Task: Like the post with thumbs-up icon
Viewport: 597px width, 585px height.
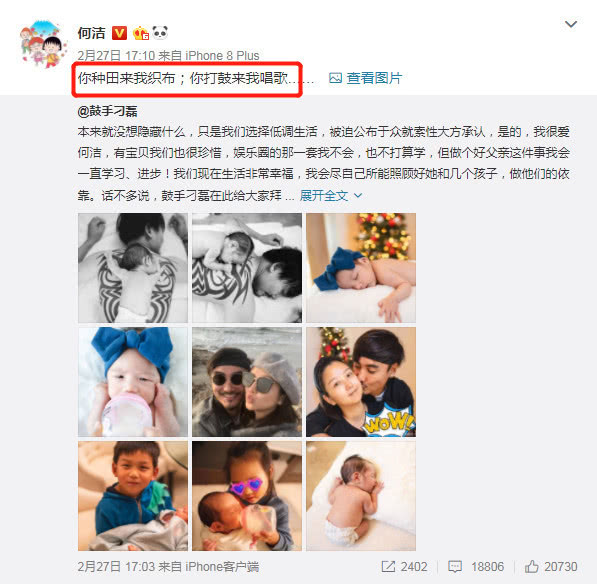Action: 532,566
